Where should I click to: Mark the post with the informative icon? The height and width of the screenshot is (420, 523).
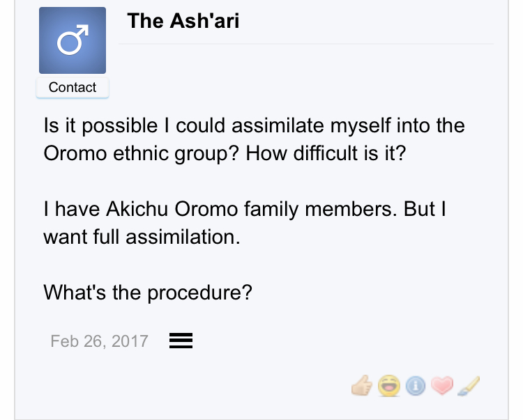416,384
